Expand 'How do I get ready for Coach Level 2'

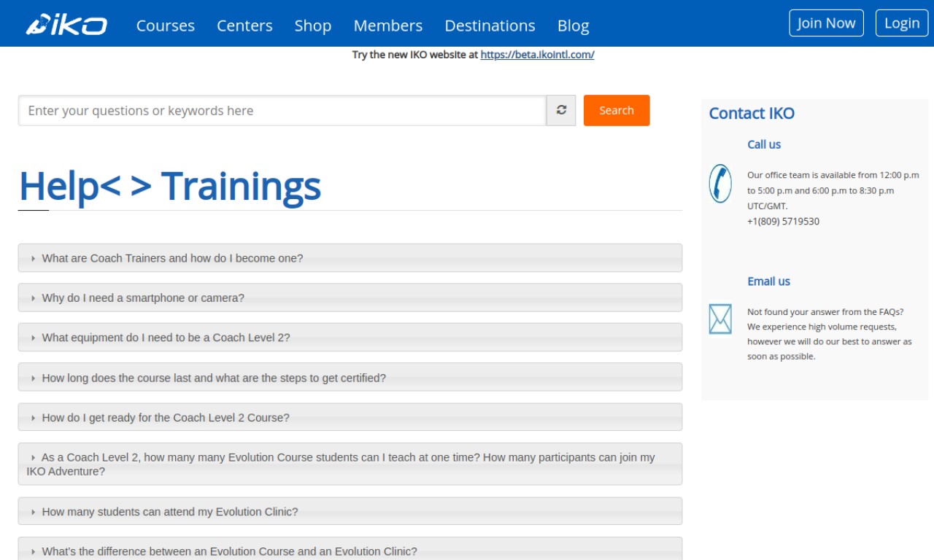[x=350, y=418]
